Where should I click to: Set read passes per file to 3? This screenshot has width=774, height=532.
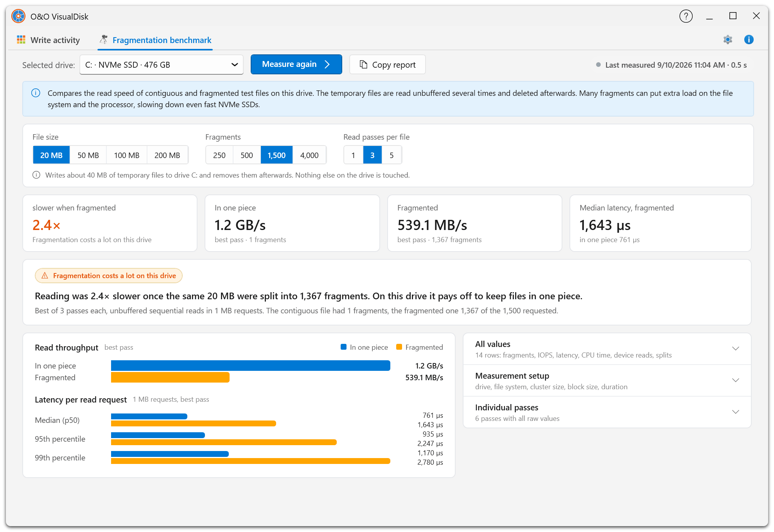pos(372,155)
